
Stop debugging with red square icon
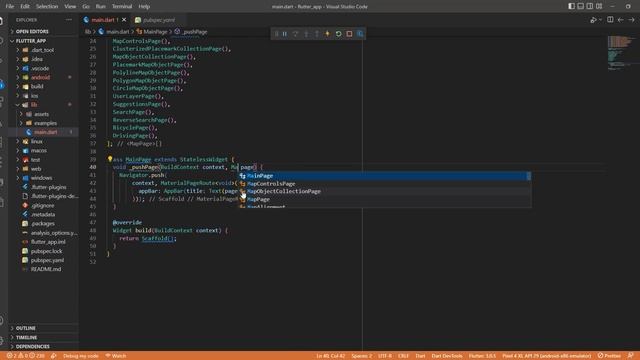coord(349,34)
